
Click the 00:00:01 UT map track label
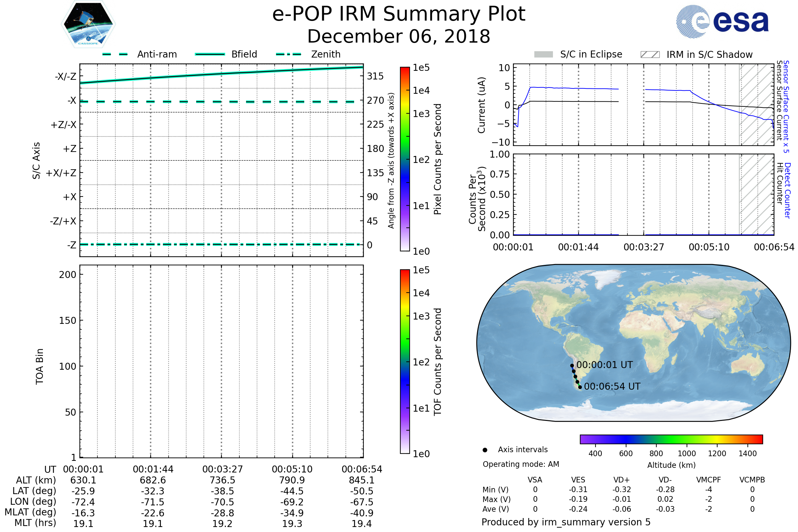(x=604, y=365)
